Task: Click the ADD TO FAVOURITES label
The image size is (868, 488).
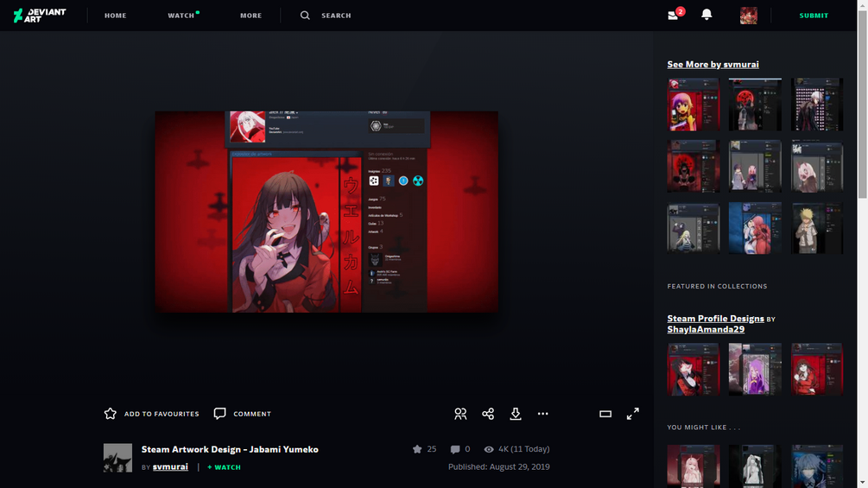Action: coord(162,414)
